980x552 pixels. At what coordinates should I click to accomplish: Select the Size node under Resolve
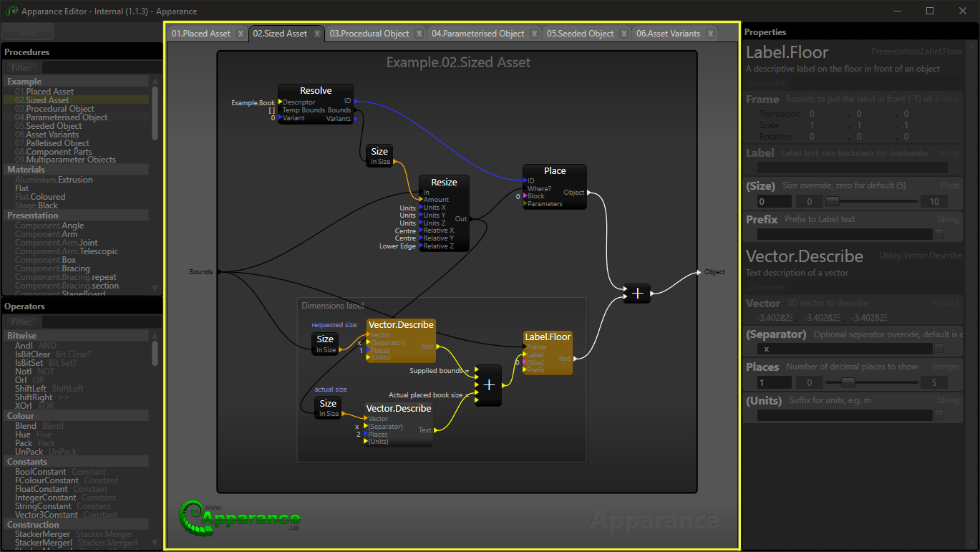(379, 152)
